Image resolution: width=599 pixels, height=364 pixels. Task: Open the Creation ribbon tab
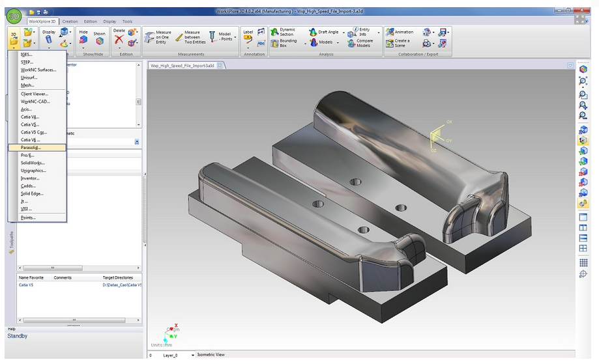coord(70,21)
